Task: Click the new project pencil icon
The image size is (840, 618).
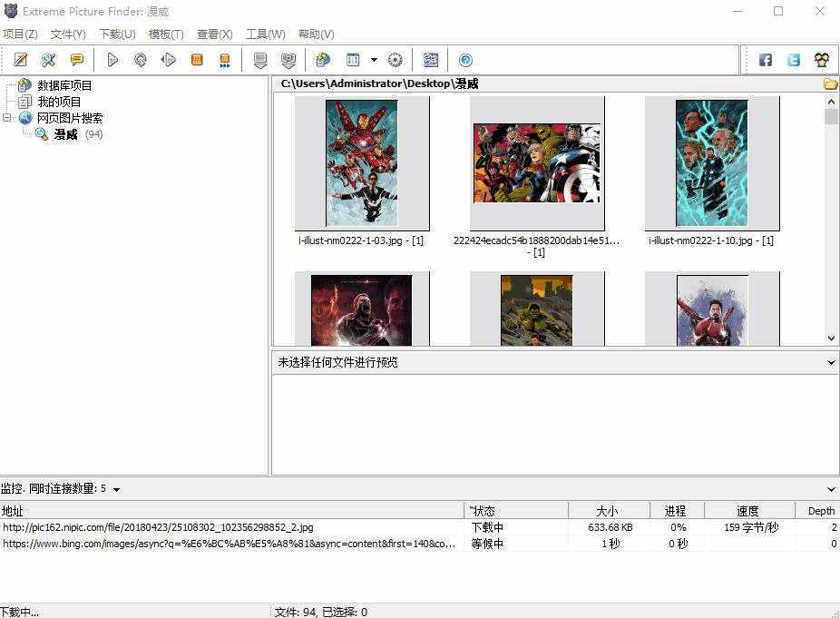Action: click(x=20, y=60)
